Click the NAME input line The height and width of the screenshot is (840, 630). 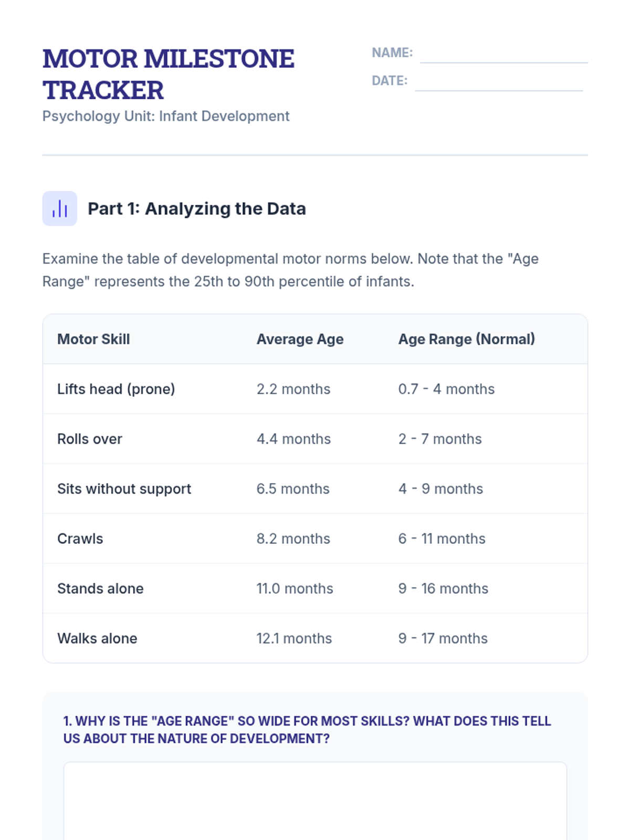(x=503, y=55)
